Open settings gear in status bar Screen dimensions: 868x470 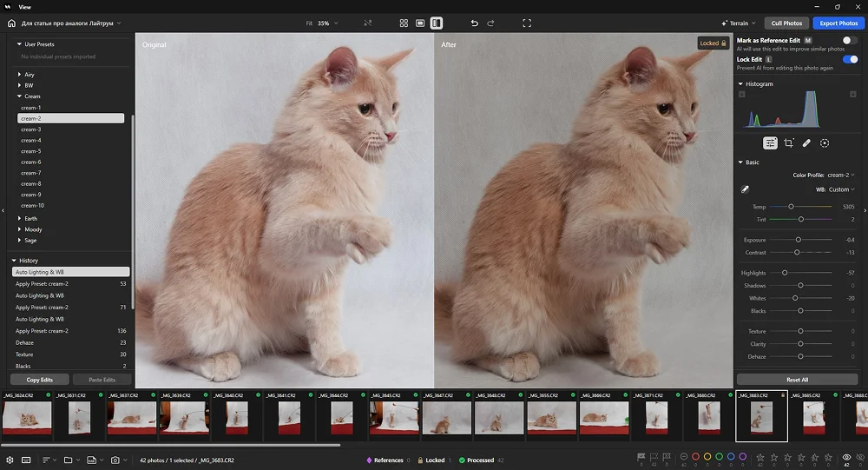coord(10,460)
